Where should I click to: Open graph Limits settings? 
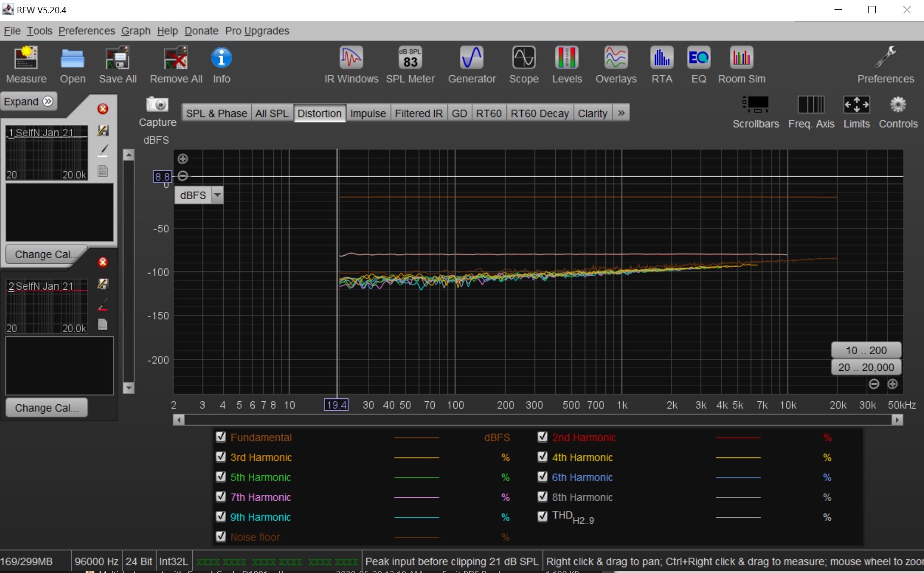856,112
